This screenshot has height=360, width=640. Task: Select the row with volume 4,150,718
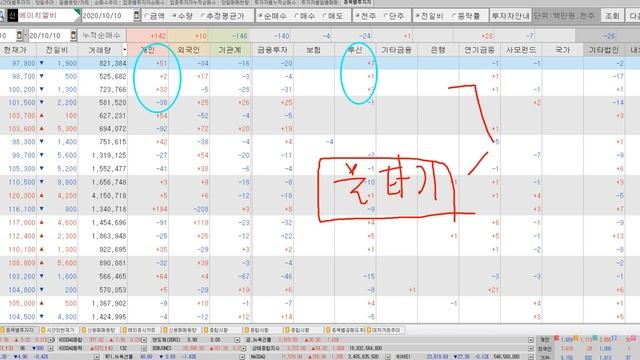320,196
